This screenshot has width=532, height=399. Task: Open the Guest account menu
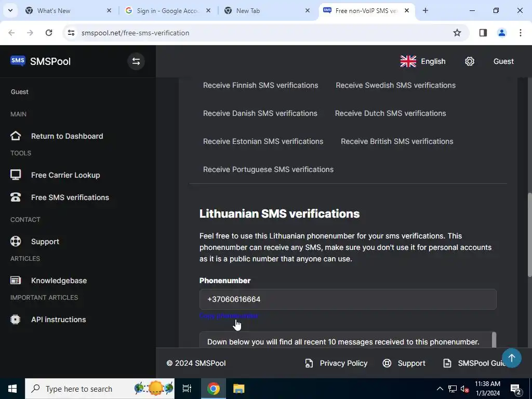(503, 61)
